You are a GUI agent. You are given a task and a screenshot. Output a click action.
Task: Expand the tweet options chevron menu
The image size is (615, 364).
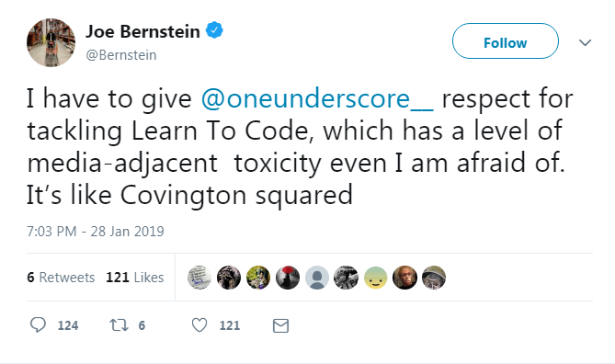[586, 42]
